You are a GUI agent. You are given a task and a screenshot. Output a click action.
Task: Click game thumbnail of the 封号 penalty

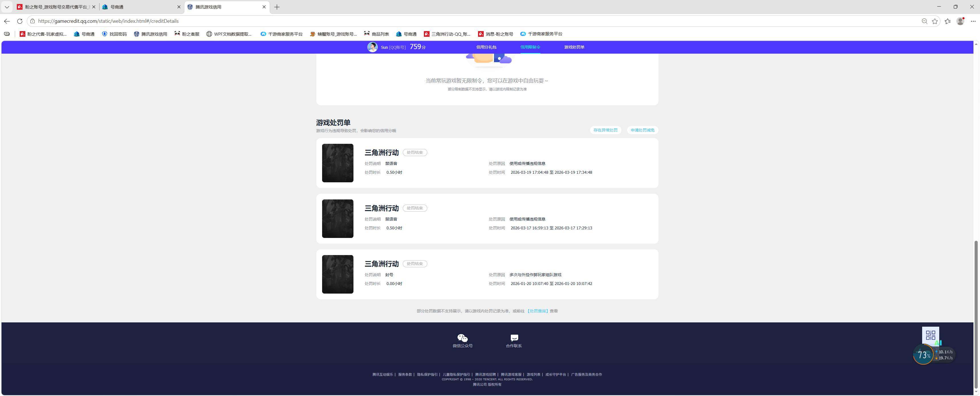click(338, 274)
